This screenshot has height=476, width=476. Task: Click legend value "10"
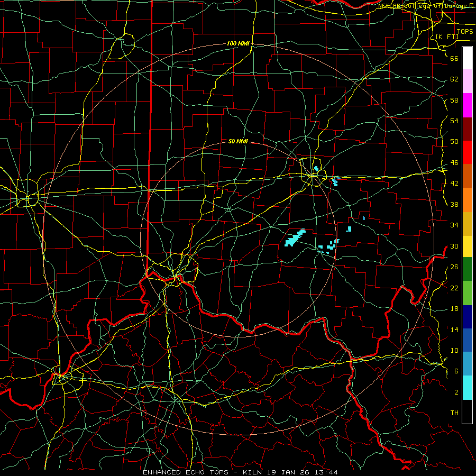(454, 351)
